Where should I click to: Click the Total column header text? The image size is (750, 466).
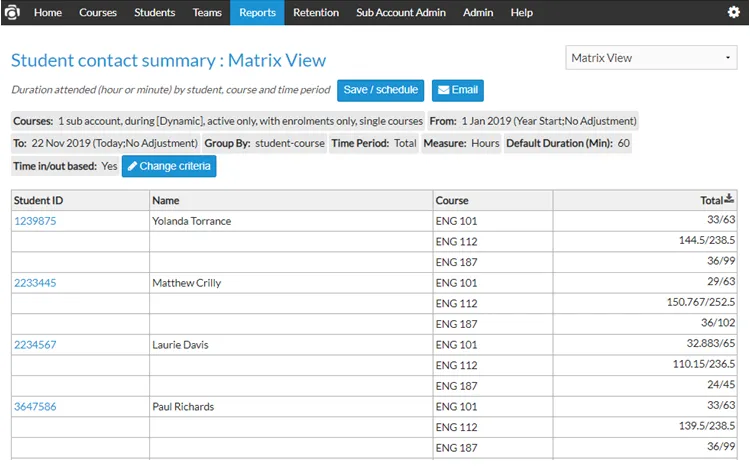point(711,200)
